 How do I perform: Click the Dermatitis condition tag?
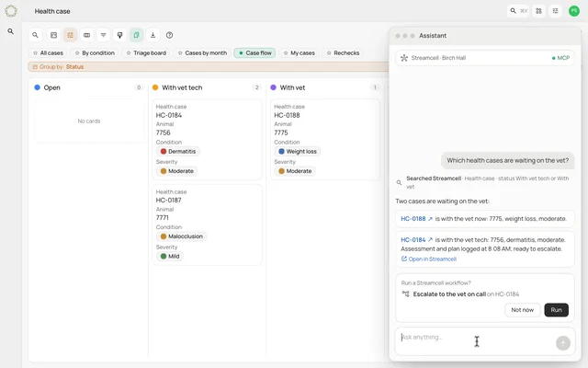click(177, 151)
